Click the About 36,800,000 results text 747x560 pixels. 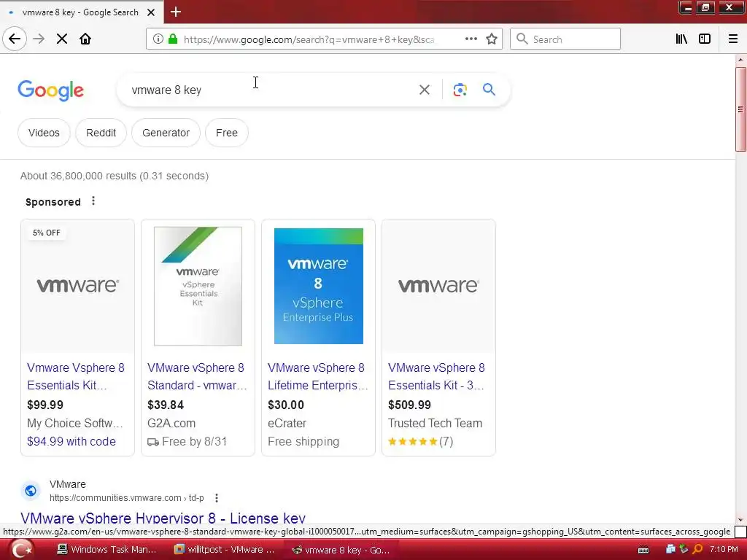(x=115, y=176)
